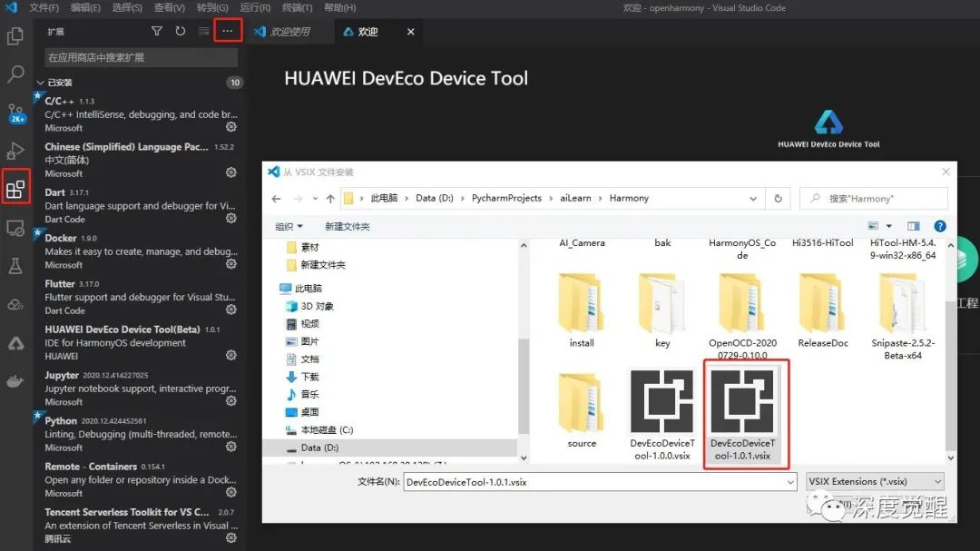The height and width of the screenshot is (551, 980).
Task: Click PycharmProjects in the address path
Action: tap(506, 198)
